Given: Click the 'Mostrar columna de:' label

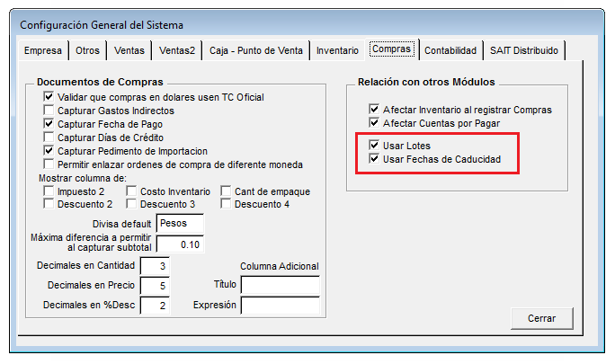Looking at the screenshot, I should coord(83,178).
